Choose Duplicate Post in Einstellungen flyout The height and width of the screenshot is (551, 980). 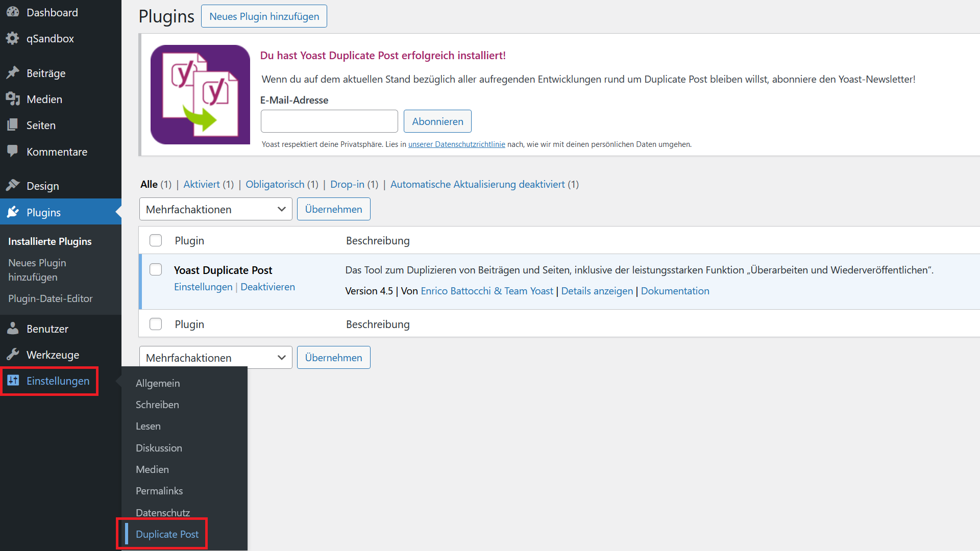click(x=167, y=534)
